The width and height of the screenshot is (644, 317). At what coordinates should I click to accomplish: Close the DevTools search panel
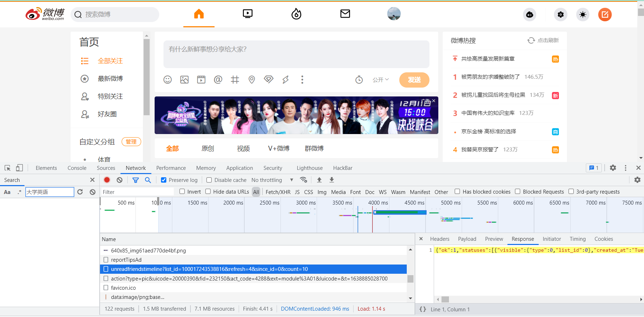coord(92,180)
